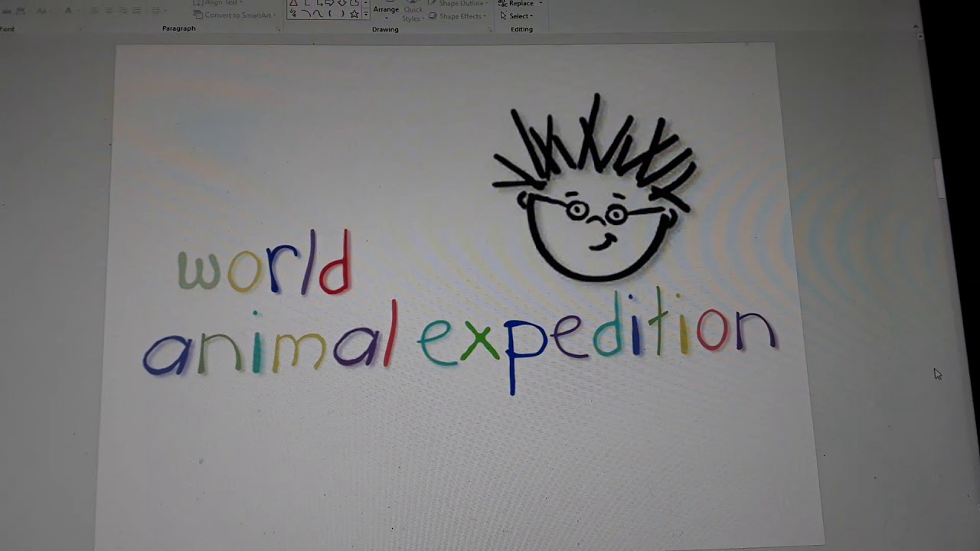Select the spiky-haired face drawing
Viewport: 980px width, 551px height.
(596, 187)
